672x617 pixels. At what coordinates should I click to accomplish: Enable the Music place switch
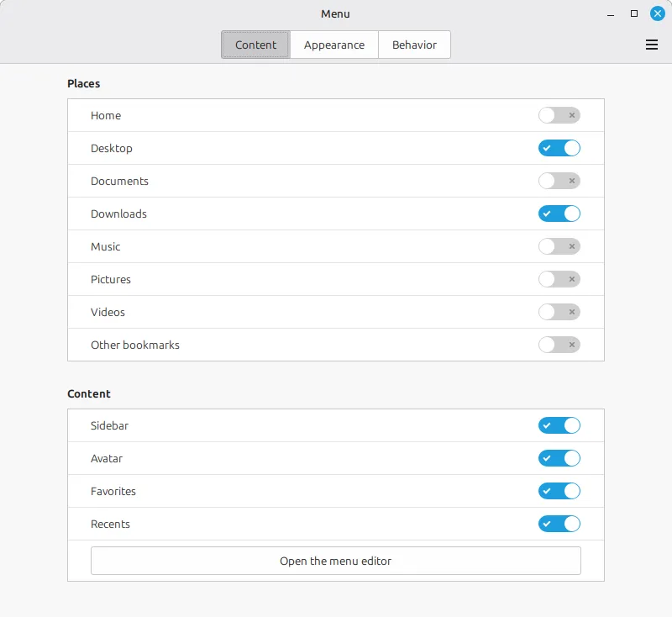559,247
